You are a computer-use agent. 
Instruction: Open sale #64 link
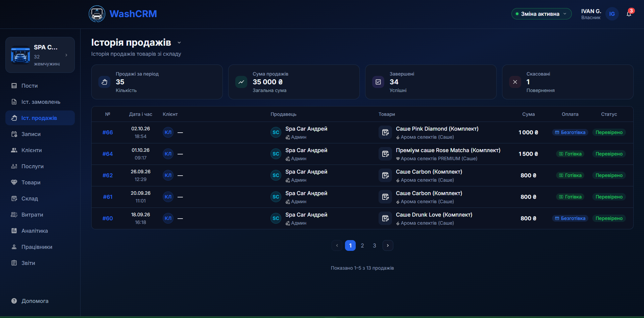coord(108,154)
